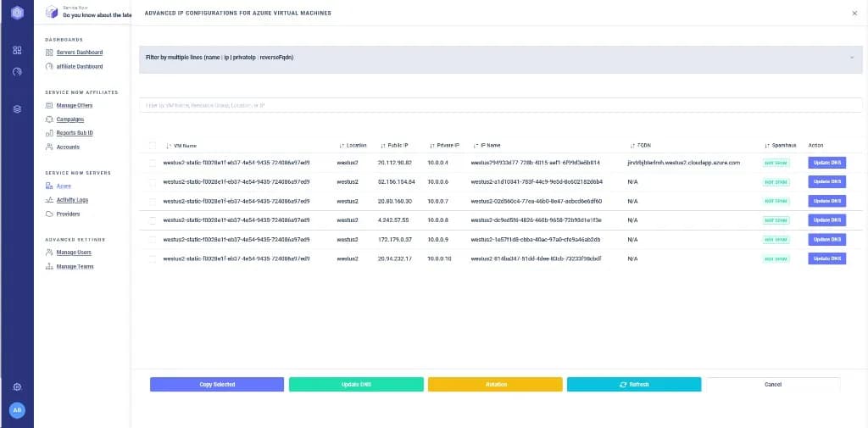Click the Campaigns bell icon
Screen dimensions: 868x428
(49, 119)
